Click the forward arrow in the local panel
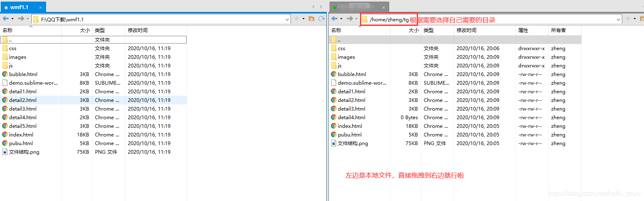This screenshot has height=201, width=644. point(21,19)
